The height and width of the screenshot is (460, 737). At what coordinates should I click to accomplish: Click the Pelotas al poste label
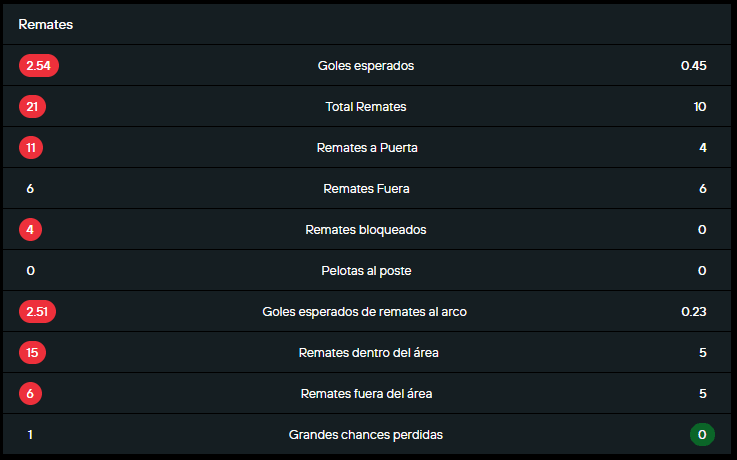[x=365, y=271]
